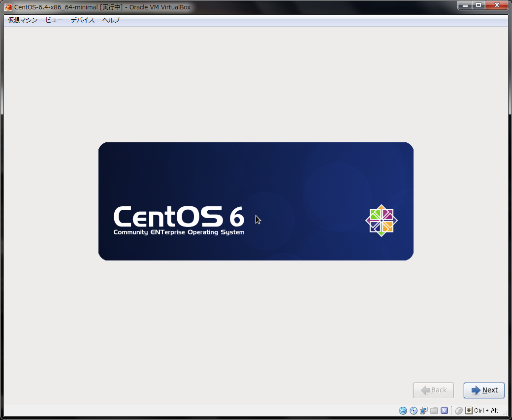Screen dimensions: 512x420
Task: Click the window resize grip in status bar
Action: pyautogui.click(x=505, y=413)
